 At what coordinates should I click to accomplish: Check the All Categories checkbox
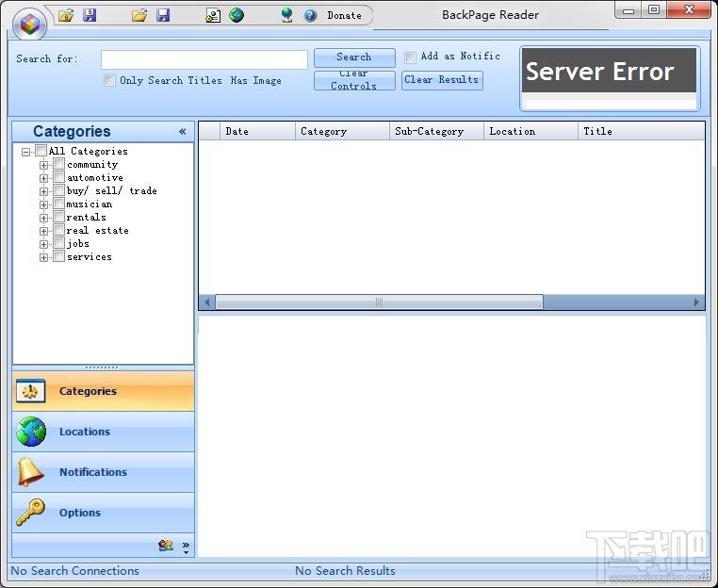tap(41, 150)
